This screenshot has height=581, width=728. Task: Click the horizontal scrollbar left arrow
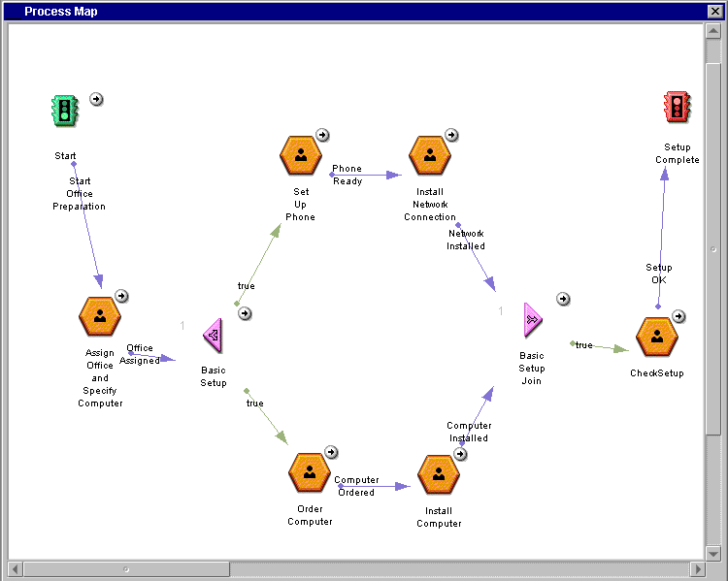coord(16,569)
